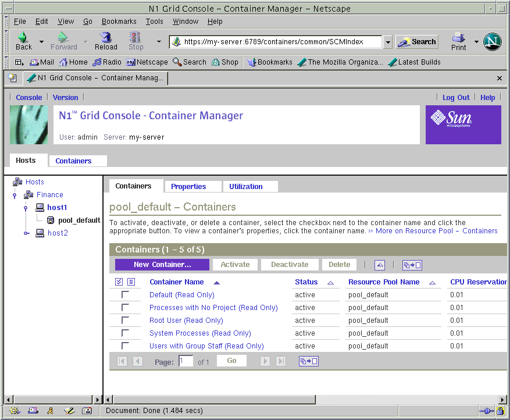The height and width of the screenshot is (420, 510).
Task: Sort by Container Name filled triangle
Action: click(x=217, y=283)
